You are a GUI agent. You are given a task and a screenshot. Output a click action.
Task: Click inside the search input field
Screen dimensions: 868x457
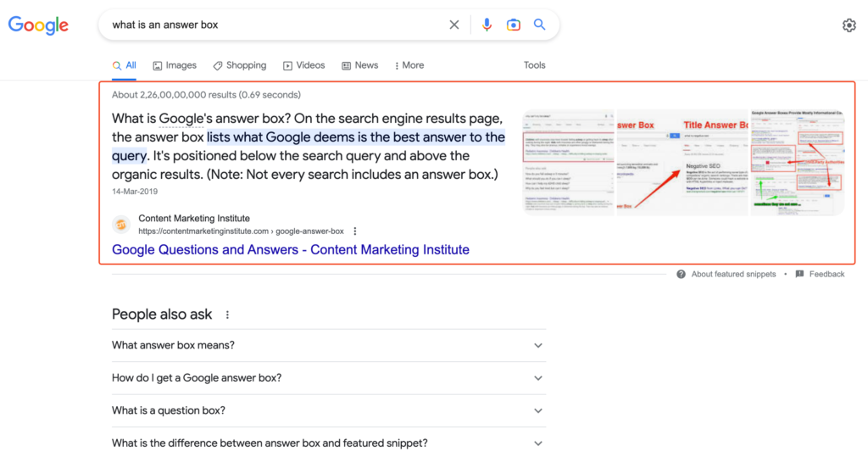click(271, 25)
